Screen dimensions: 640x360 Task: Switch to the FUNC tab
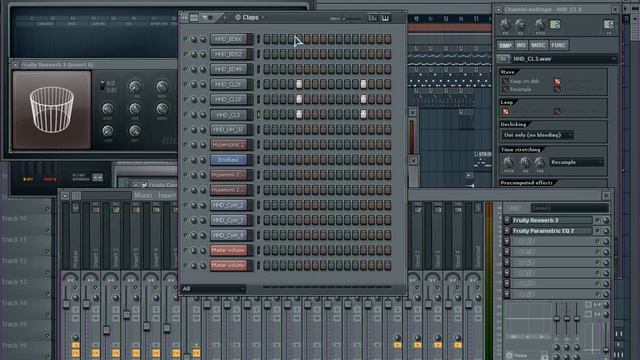(558, 45)
